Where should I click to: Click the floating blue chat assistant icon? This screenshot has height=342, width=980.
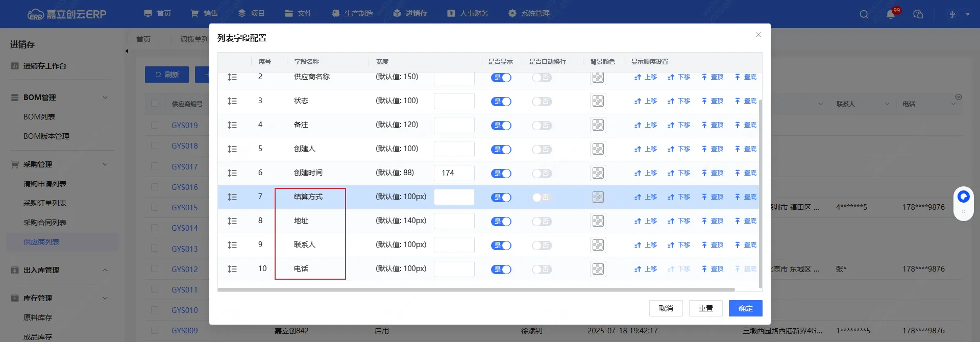[x=963, y=197]
